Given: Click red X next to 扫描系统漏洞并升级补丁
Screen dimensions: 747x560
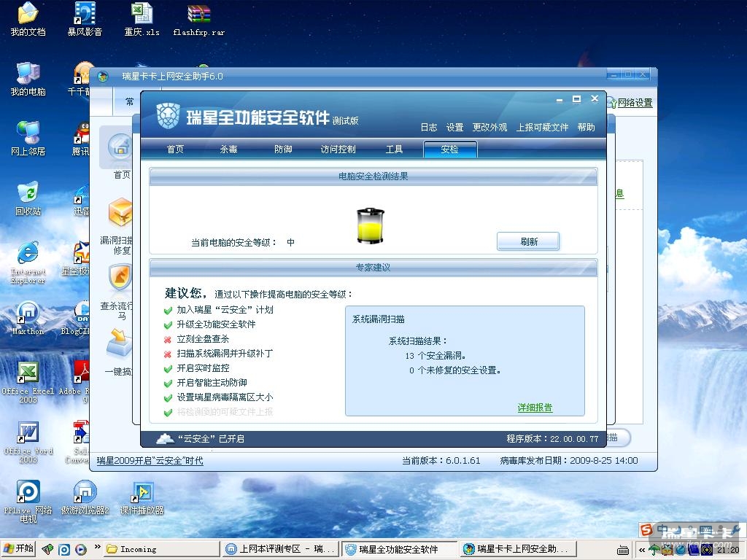Looking at the screenshot, I should point(168,354).
